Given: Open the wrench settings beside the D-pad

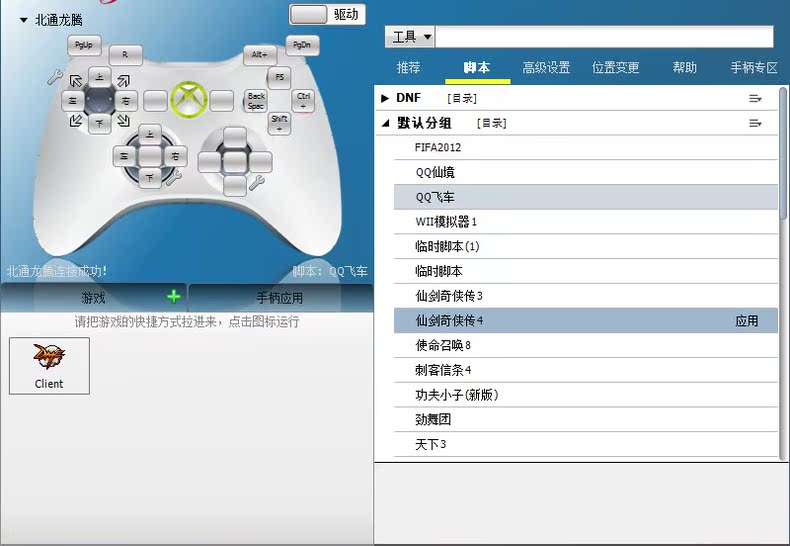Looking at the screenshot, I should 174,177.
